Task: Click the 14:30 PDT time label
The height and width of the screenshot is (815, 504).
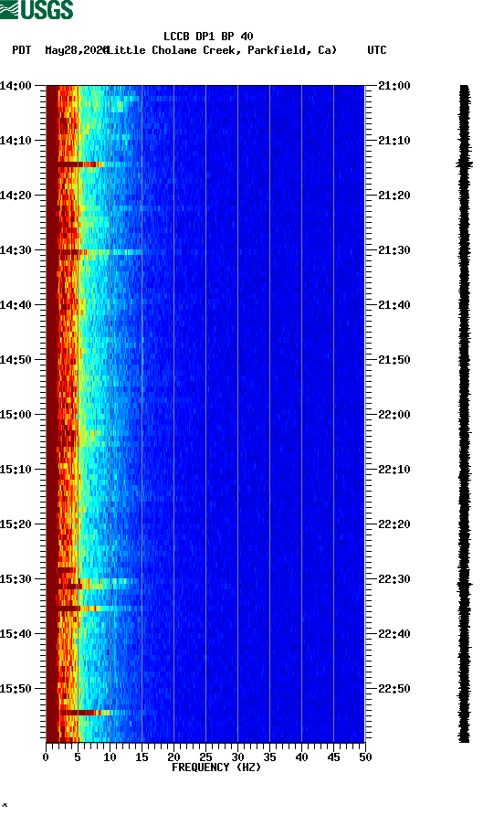Action: click(16, 250)
